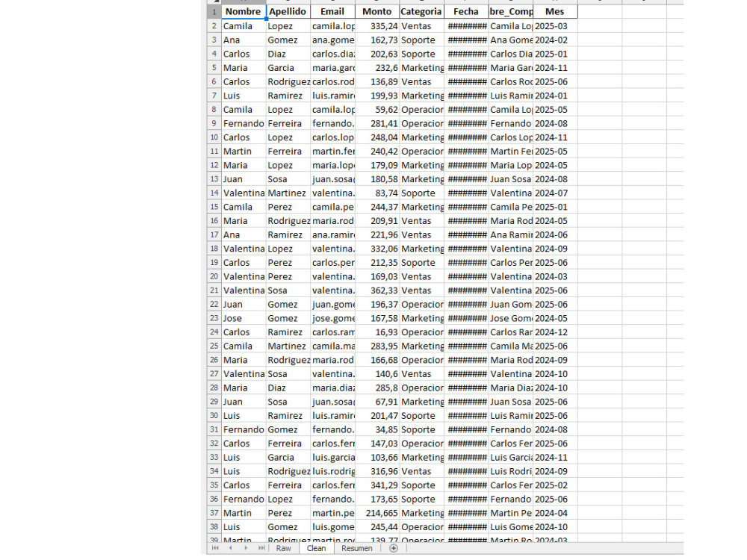Select the Fecha header cell
Screen dimensions: 747x560
pos(466,11)
